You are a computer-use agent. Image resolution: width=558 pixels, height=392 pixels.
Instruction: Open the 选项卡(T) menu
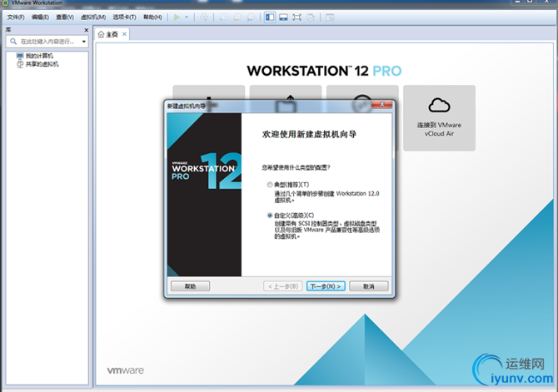(125, 17)
